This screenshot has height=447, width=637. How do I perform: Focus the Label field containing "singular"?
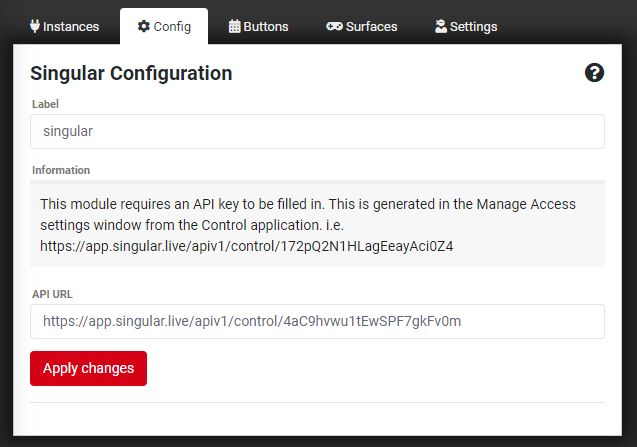317,131
